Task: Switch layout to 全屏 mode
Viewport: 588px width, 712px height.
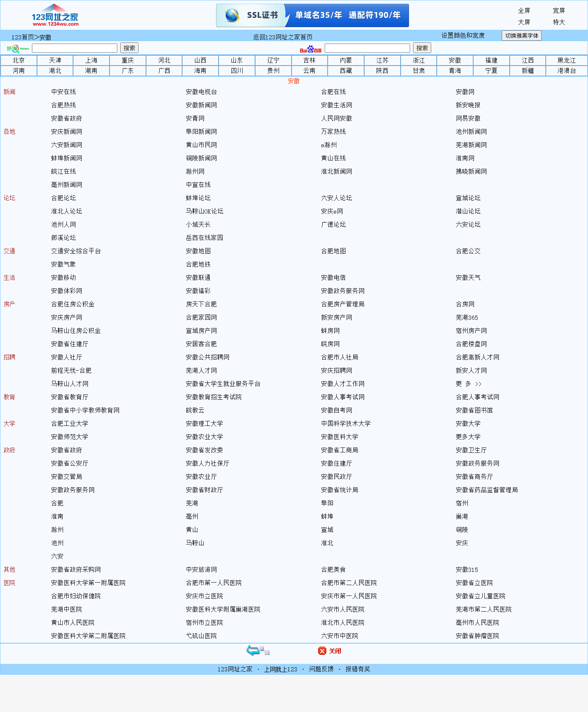Action: click(524, 10)
